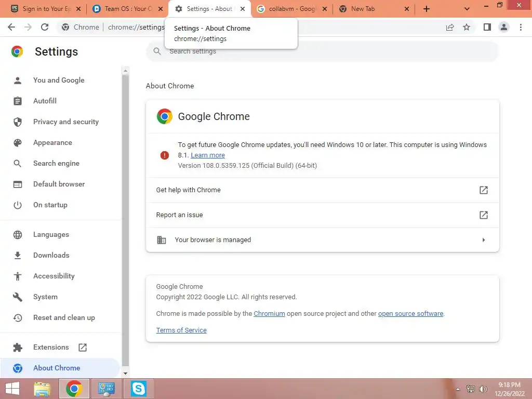The height and width of the screenshot is (399, 532).
Task: Click the Chrome taskbar icon
Action: tap(74, 389)
